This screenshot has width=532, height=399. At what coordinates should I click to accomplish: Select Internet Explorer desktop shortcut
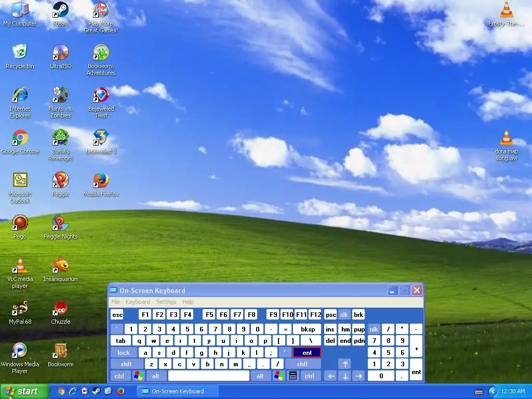tap(20, 102)
